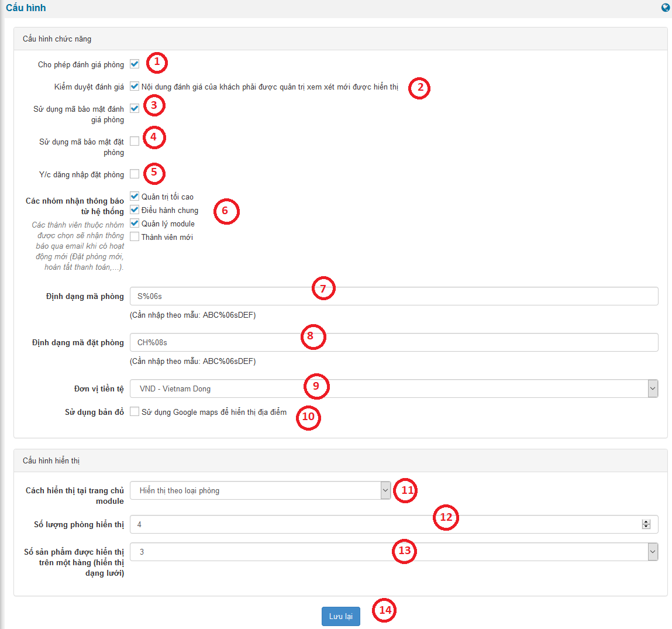Enable Google maps location display checkbox

[135, 411]
